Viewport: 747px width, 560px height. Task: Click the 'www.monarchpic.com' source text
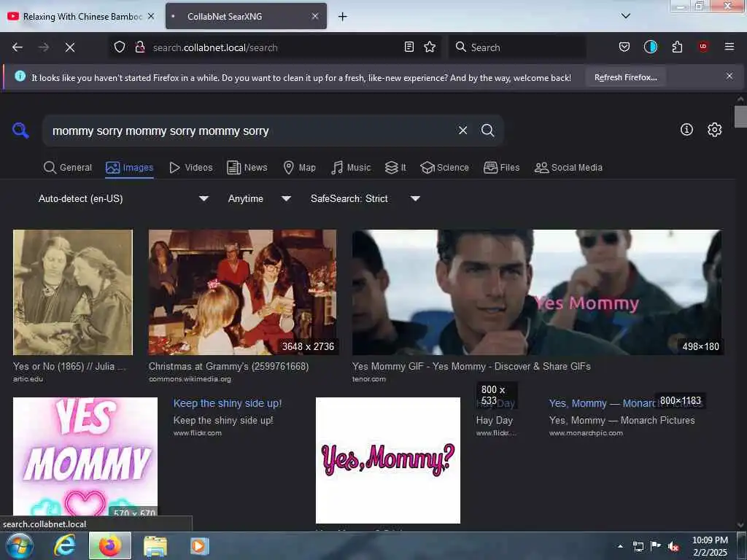point(586,433)
